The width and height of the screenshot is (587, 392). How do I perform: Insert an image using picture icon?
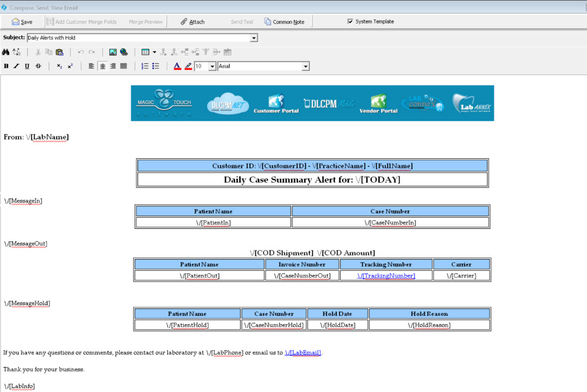pos(113,52)
